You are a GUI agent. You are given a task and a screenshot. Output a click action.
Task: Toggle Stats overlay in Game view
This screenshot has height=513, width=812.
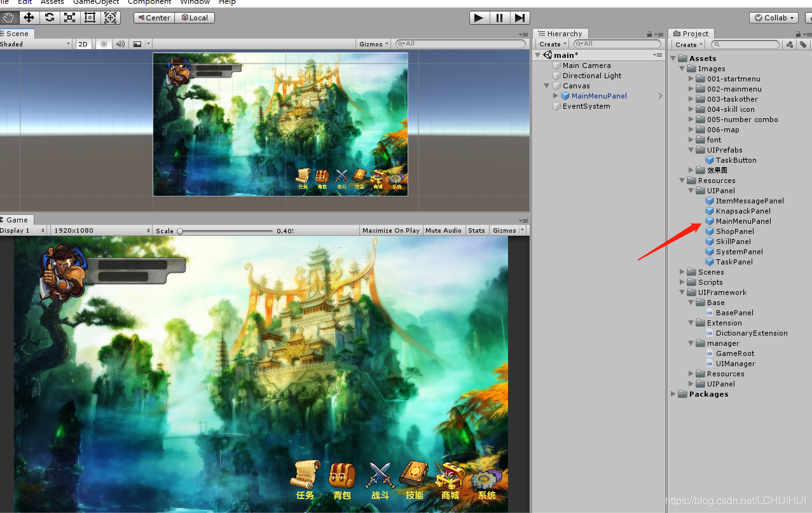476,230
